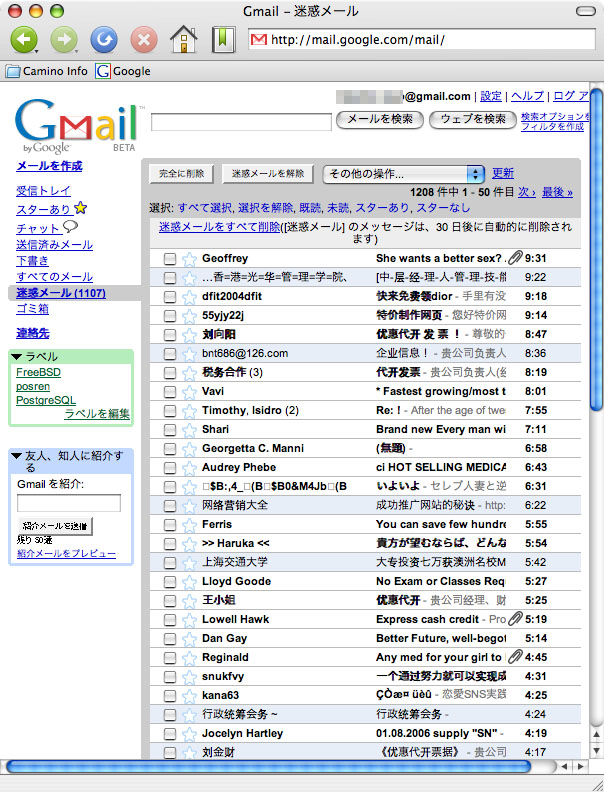Click the browser Forward arrow button

pyautogui.click(x=64, y=39)
